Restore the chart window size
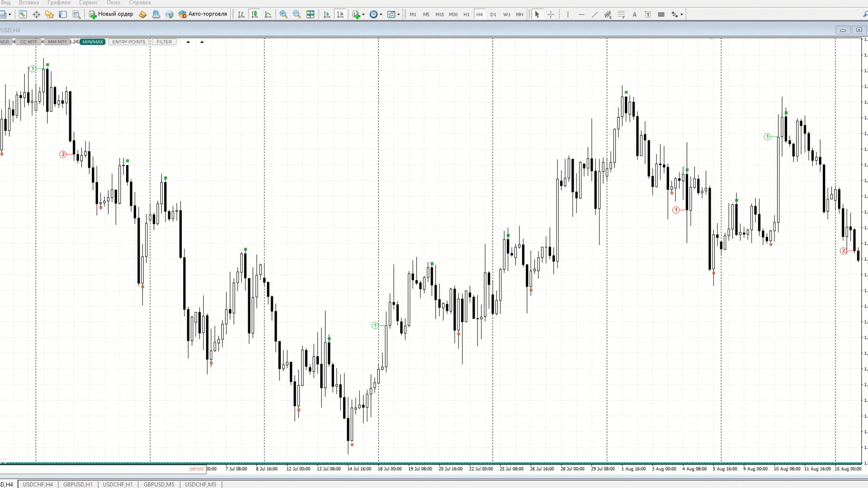Viewport: 868px width, 488px height. [859, 30]
